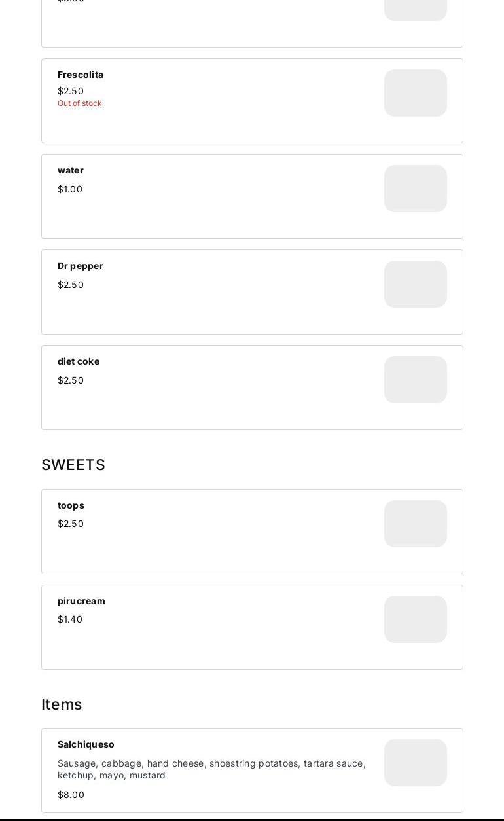Select the Dr pepper item name
This screenshot has height=821, width=504.
click(x=81, y=266)
